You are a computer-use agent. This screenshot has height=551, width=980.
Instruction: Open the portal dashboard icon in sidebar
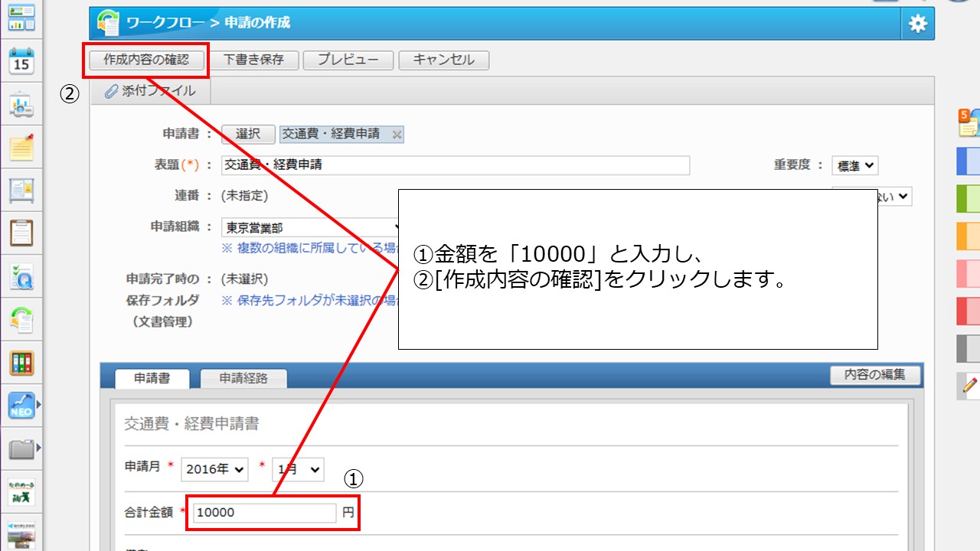[21, 17]
